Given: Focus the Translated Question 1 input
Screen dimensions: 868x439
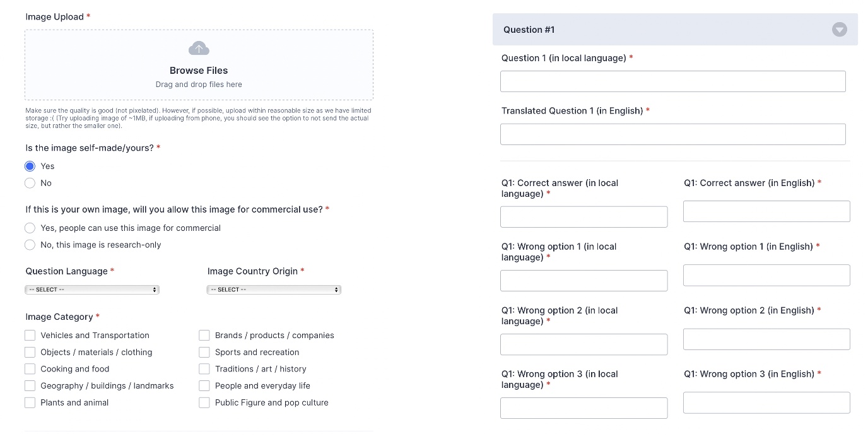Looking at the screenshot, I should 673,134.
